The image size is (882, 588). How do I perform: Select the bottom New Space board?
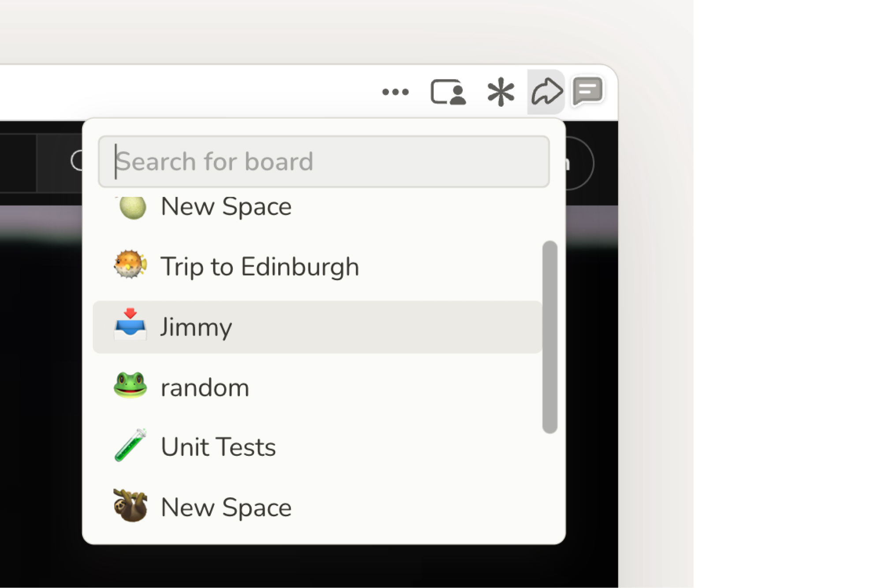226,507
